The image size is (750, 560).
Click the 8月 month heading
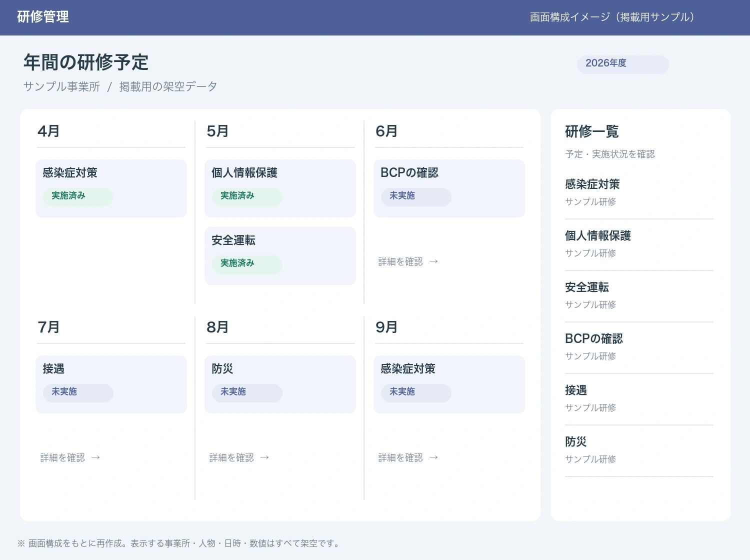[x=217, y=327]
